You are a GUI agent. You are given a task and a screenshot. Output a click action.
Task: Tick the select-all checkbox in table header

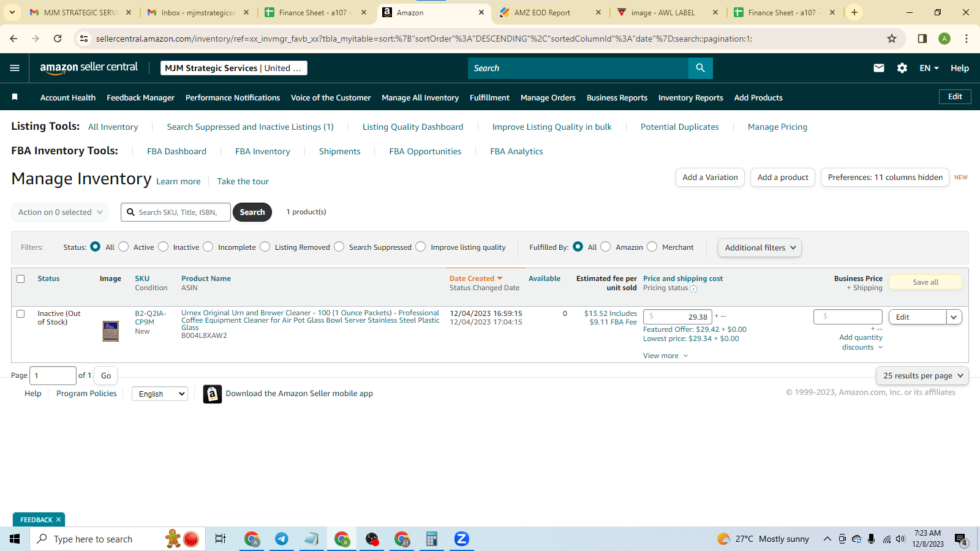pos(20,279)
